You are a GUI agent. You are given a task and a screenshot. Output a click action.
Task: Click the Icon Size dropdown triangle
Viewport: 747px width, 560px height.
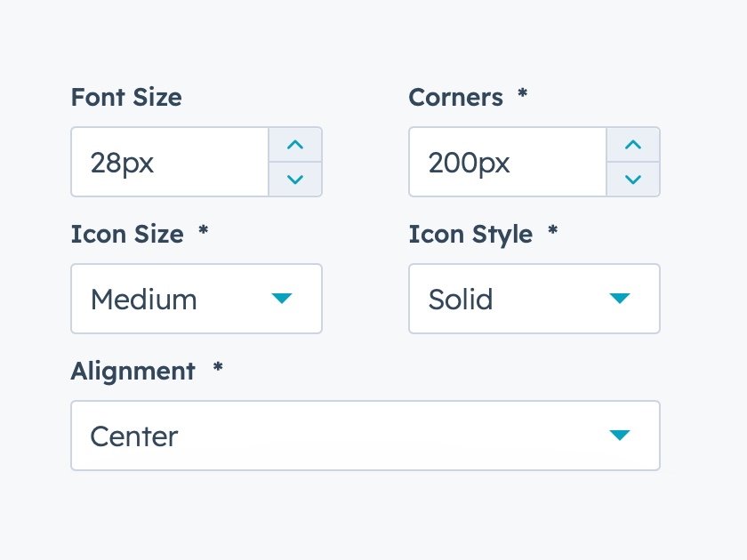282,299
